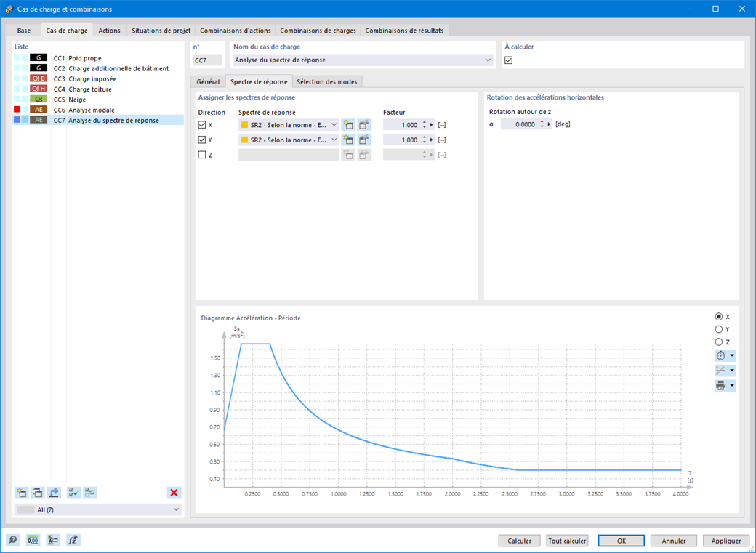The width and height of the screenshot is (756, 553).
Task: Click the Y factor 1.000 stepper arrows
Action: 425,140
